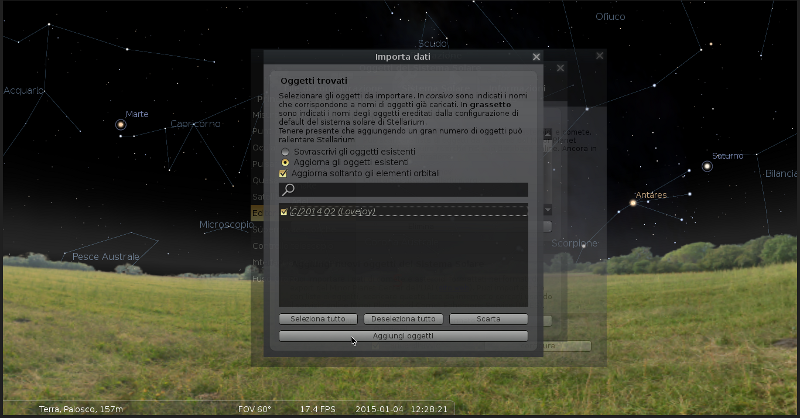The image size is (800, 418).
Task: Select 'Aggiorna gli oggetti esistenti' radio button
Action: tap(285, 162)
